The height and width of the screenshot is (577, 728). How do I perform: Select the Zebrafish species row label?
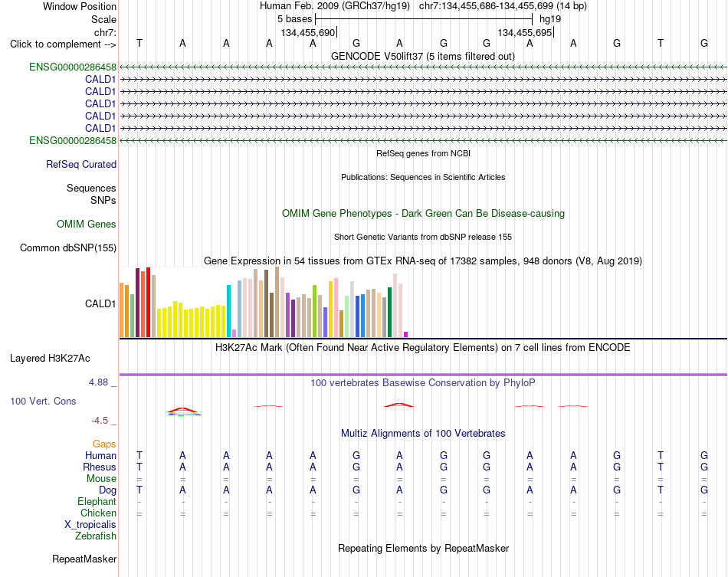[x=96, y=536]
